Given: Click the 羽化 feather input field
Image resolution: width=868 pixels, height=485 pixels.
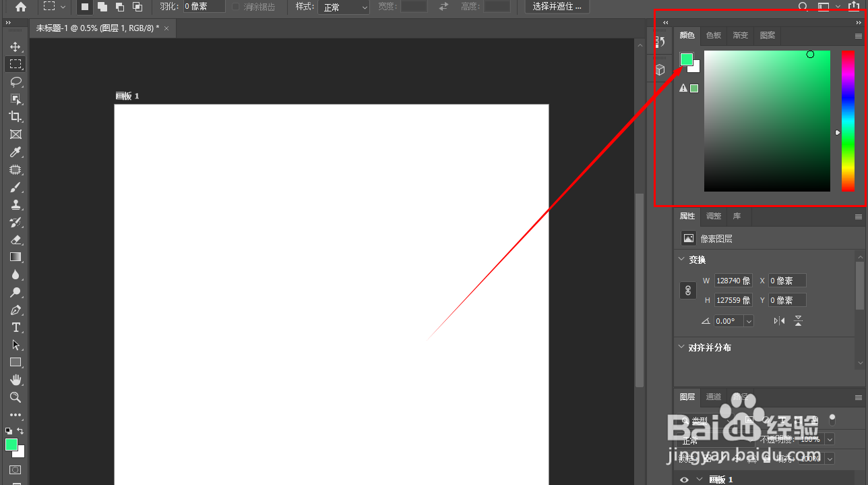Looking at the screenshot, I should pyautogui.click(x=204, y=7).
